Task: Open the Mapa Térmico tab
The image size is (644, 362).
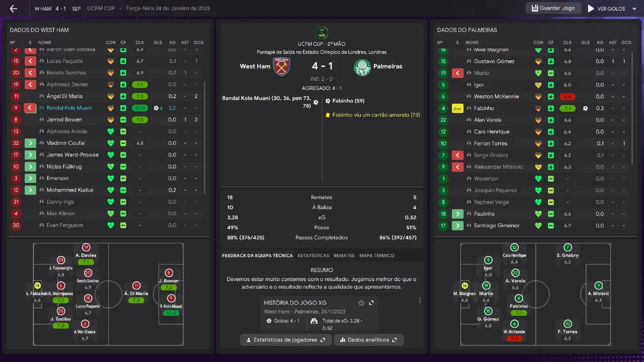Action: coord(377,256)
